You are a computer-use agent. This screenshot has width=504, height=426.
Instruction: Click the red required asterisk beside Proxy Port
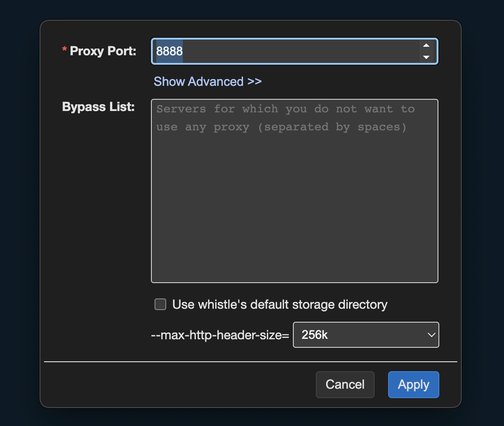[x=64, y=49]
